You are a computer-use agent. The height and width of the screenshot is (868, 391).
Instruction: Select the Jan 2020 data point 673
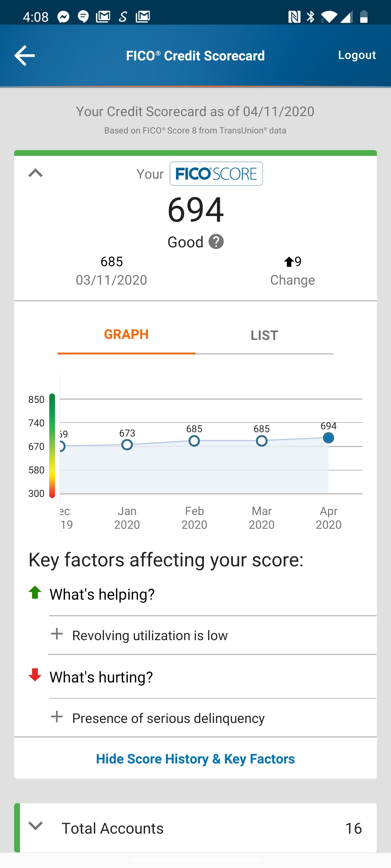(x=127, y=444)
